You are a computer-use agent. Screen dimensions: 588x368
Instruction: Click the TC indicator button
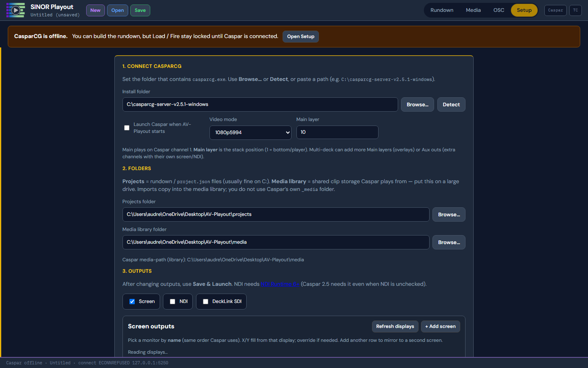(575, 10)
